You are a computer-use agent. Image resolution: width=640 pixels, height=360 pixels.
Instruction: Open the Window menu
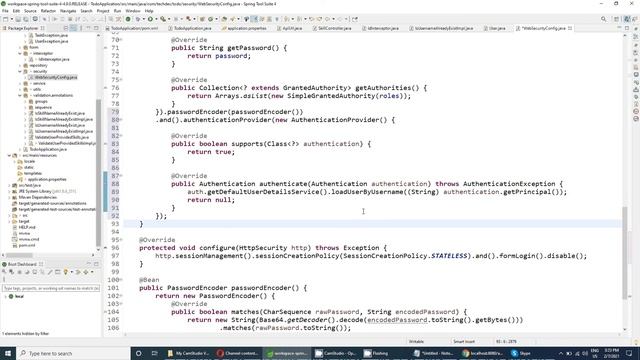[x=133, y=11]
